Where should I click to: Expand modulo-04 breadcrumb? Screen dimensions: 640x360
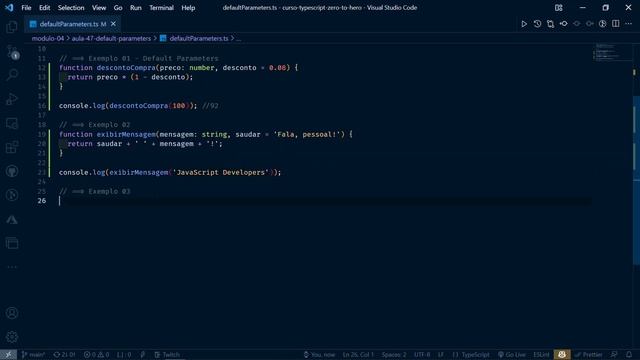point(48,38)
